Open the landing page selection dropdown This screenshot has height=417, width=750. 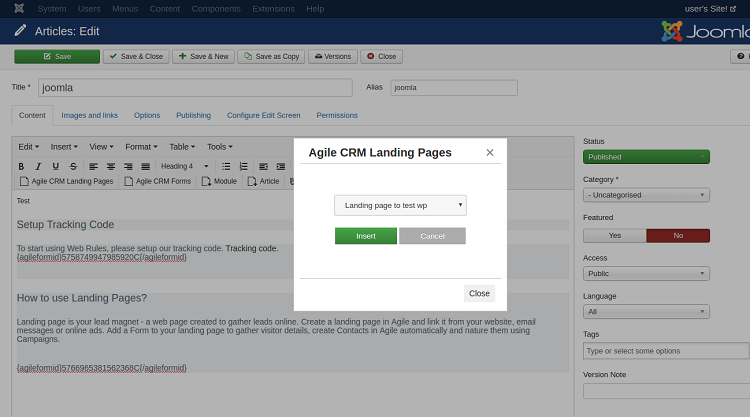coord(400,206)
